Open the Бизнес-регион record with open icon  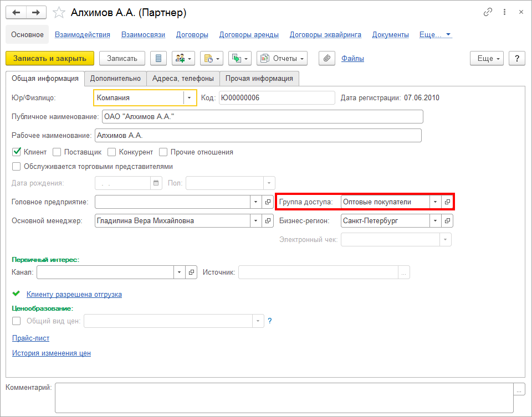(x=447, y=220)
